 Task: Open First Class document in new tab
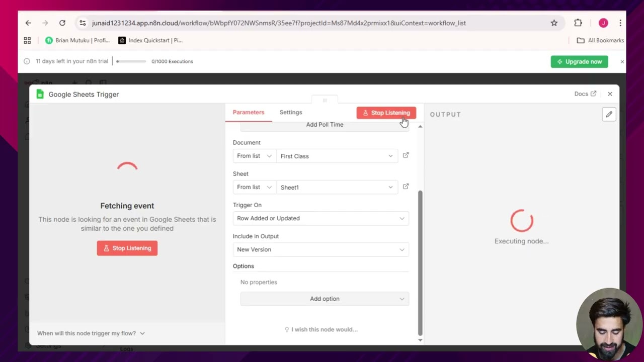pyautogui.click(x=406, y=155)
